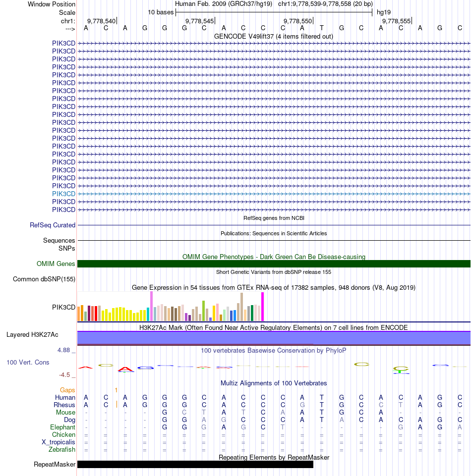
Task: Click the Human alignment row label
Action: point(65,397)
